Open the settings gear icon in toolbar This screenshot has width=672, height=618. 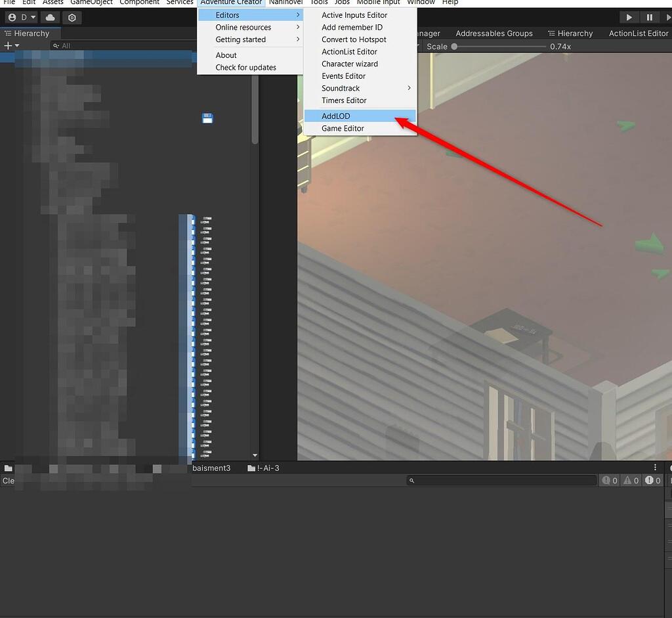[72, 17]
